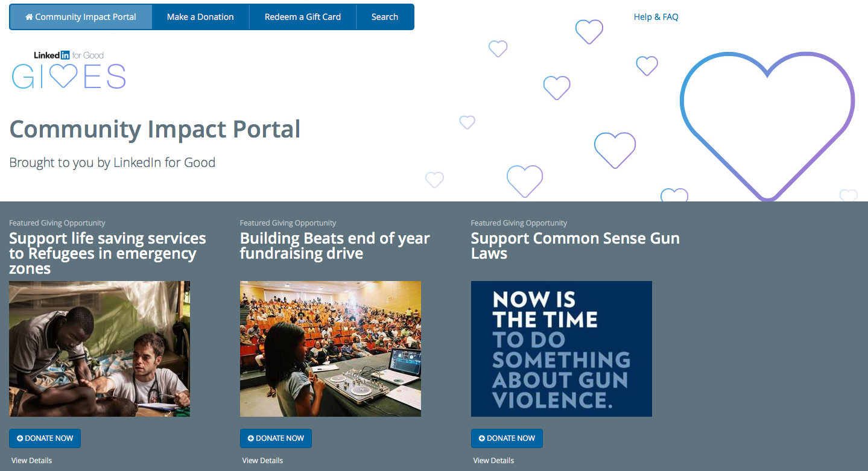The height and width of the screenshot is (471, 868).
Task: Donate now to the Building Beats fundraiser
Action: 276,438
